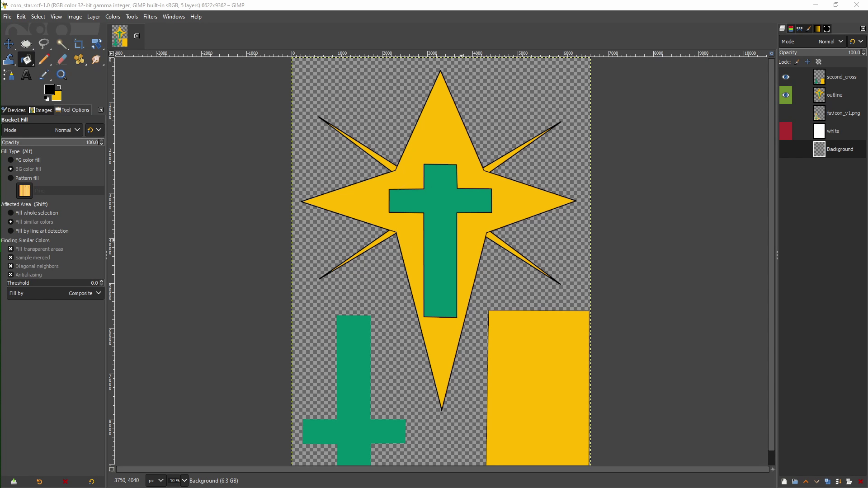Open the Layer menu
The height and width of the screenshot is (488, 868).
point(94,17)
